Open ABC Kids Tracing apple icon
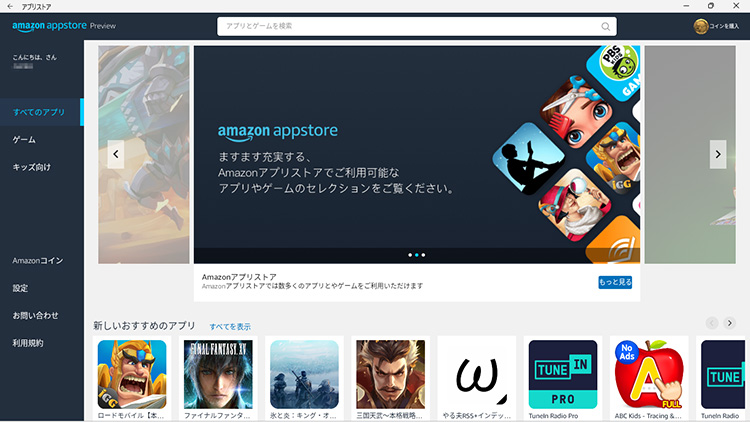The width and height of the screenshot is (750, 422). (649, 374)
